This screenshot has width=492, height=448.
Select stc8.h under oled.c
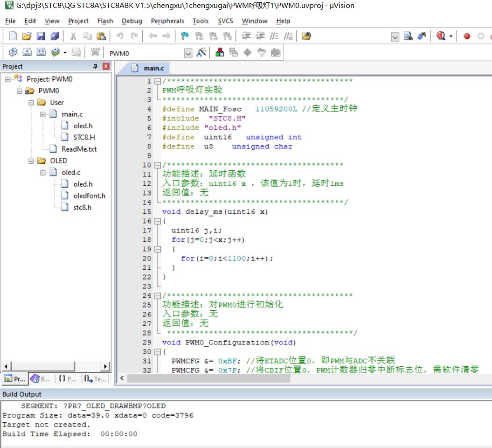82,208
